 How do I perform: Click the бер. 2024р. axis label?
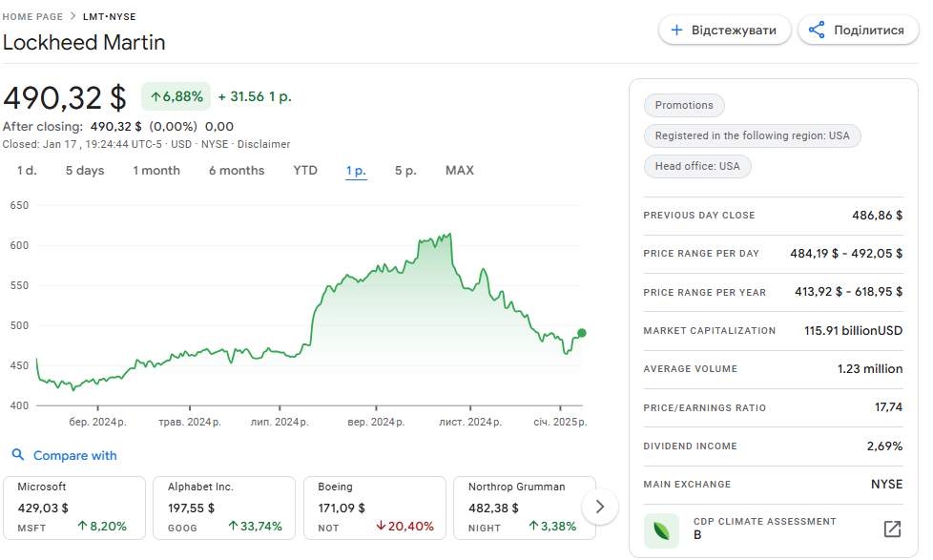click(x=97, y=422)
